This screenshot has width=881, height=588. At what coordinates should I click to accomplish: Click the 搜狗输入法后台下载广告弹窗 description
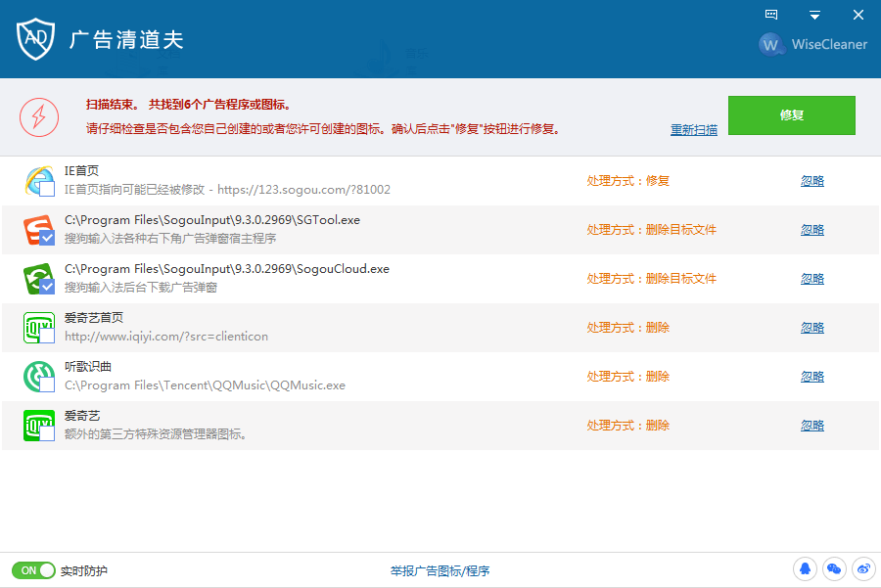pyautogui.click(x=141, y=288)
